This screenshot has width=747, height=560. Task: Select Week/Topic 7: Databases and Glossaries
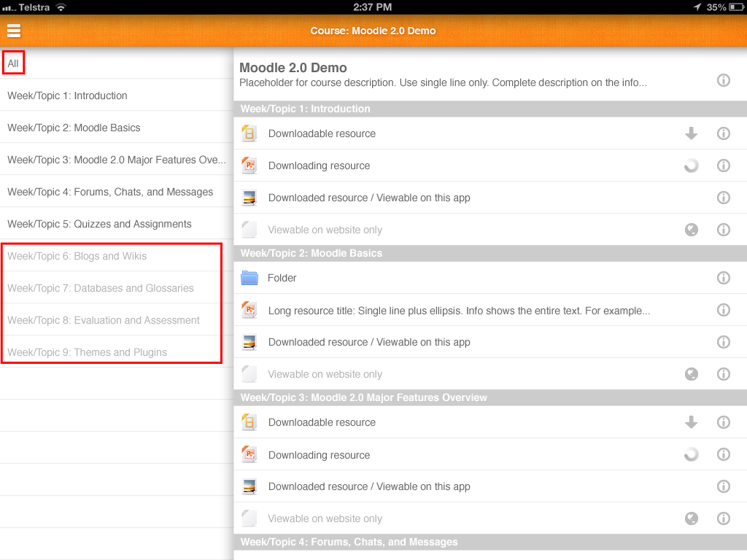pos(116,287)
